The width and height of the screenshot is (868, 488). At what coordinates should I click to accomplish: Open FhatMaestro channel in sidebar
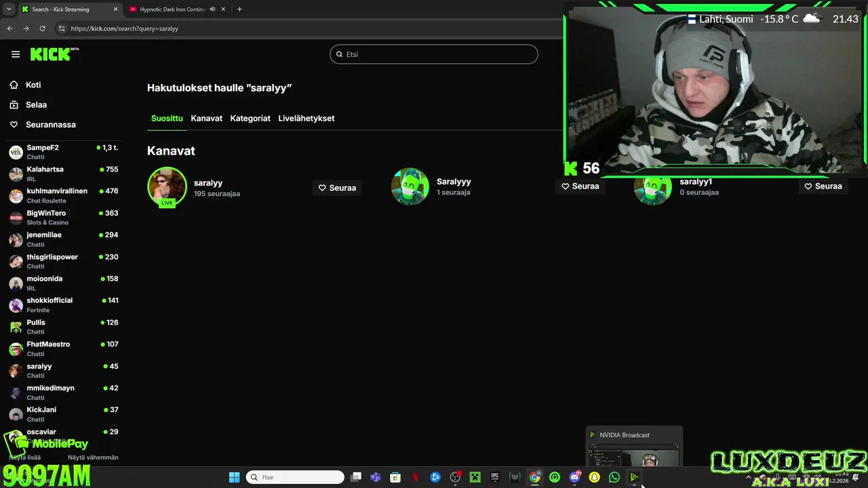point(63,349)
